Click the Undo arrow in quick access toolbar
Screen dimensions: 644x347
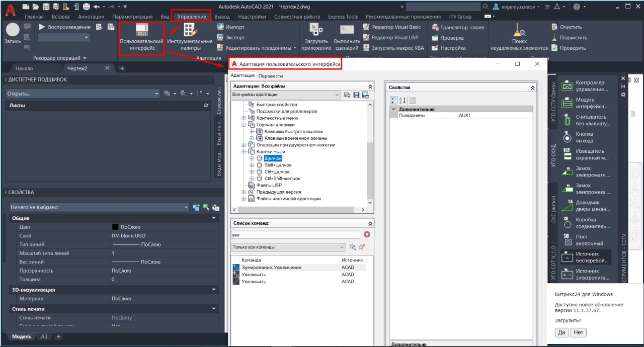coord(96,7)
